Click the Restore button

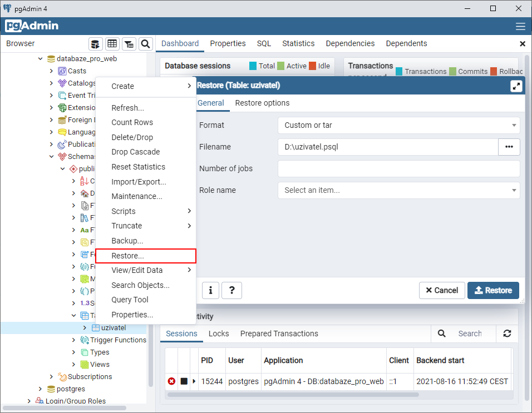click(493, 290)
